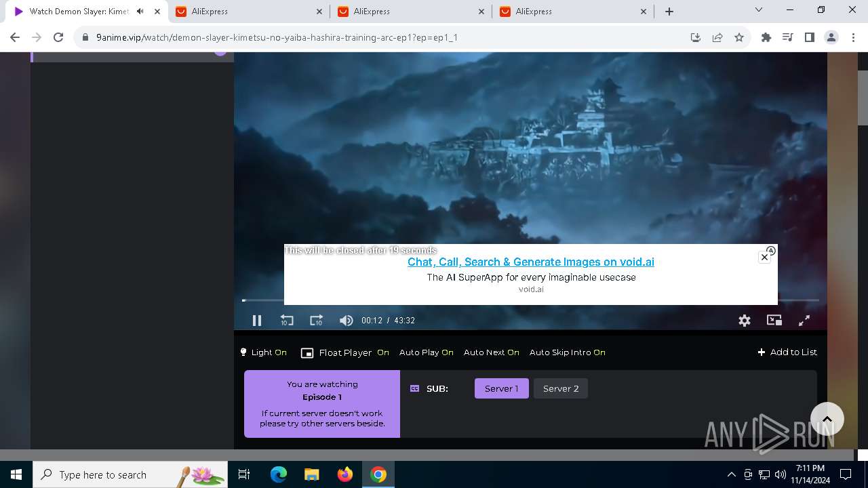Enable picture-in-picture mode in player
The width and height of the screenshot is (868, 488).
coord(774,321)
